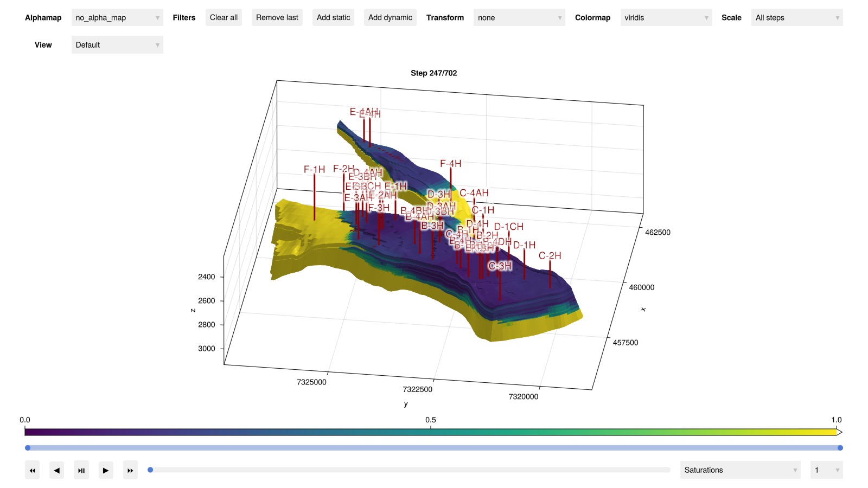The width and height of the screenshot is (868, 488).
Task: Click the Clear all filters button
Action: point(224,18)
